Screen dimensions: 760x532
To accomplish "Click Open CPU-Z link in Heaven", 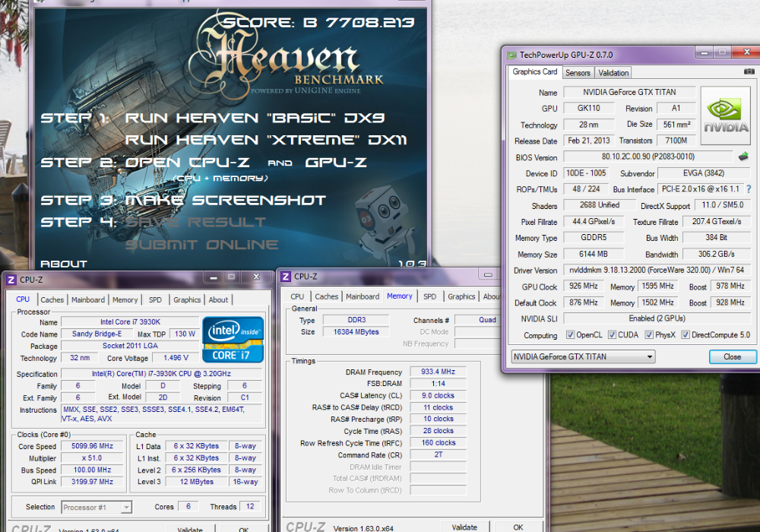I will click(187, 163).
